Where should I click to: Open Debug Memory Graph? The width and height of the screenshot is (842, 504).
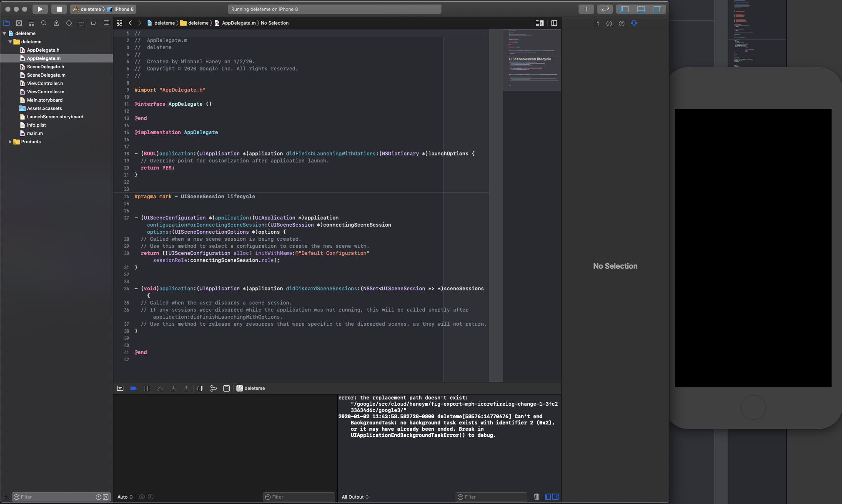(x=213, y=388)
